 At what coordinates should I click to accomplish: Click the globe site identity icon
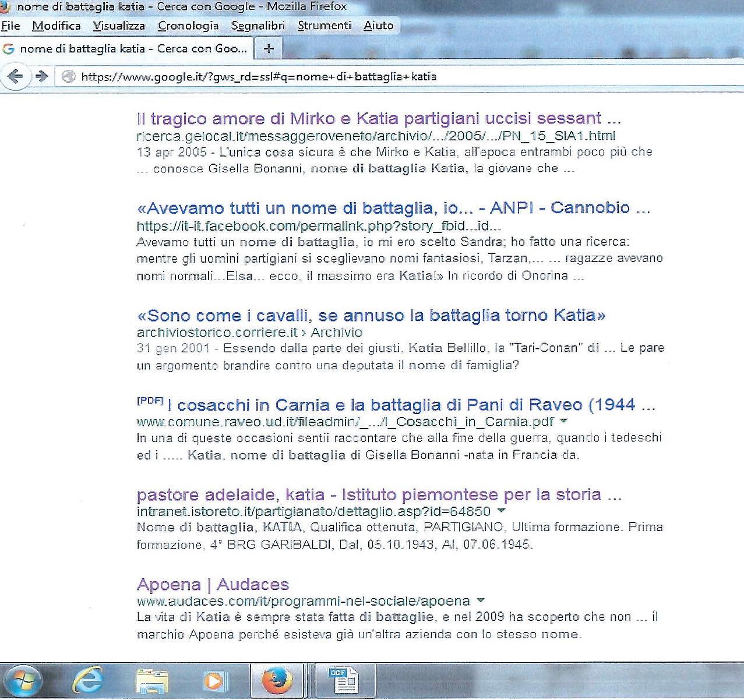tap(69, 76)
